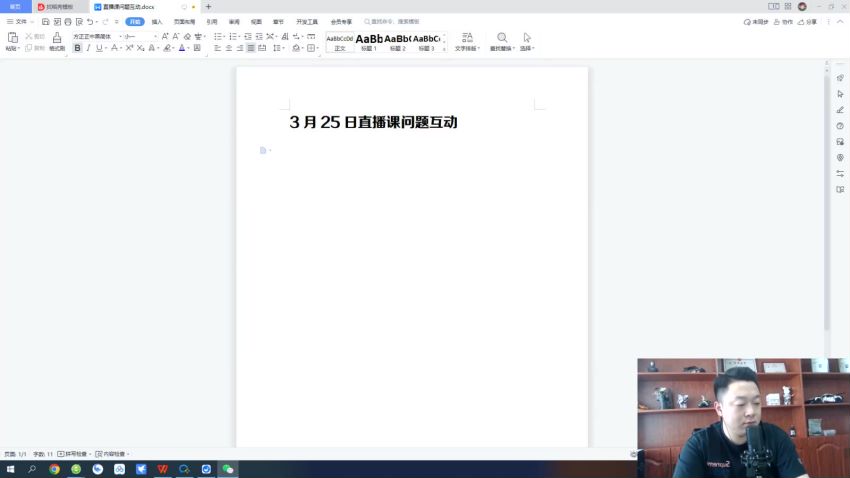Pick the text highlight color
Screen dimensions: 850x478
[168, 48]
